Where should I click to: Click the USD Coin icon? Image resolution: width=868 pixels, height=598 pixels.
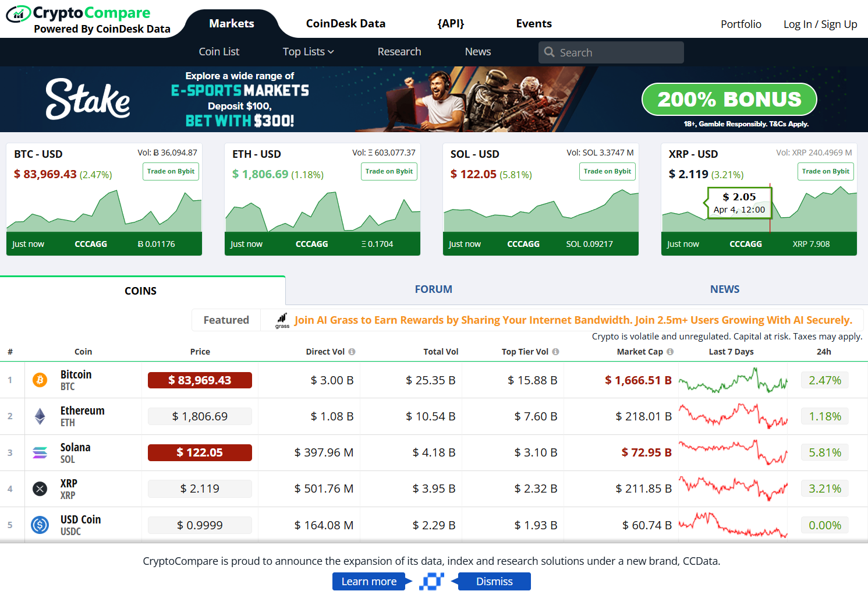click(x=40, y=525)
